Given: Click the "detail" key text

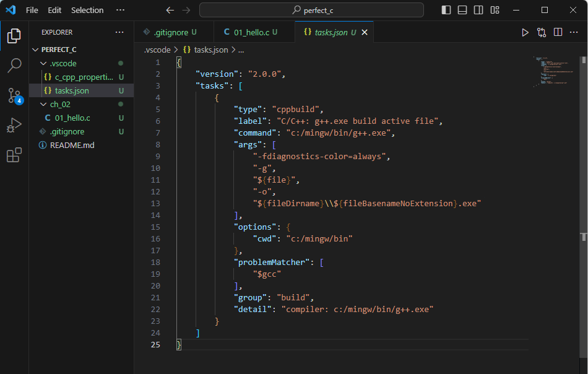Looking at the screenshot, I should click(253, 310).
